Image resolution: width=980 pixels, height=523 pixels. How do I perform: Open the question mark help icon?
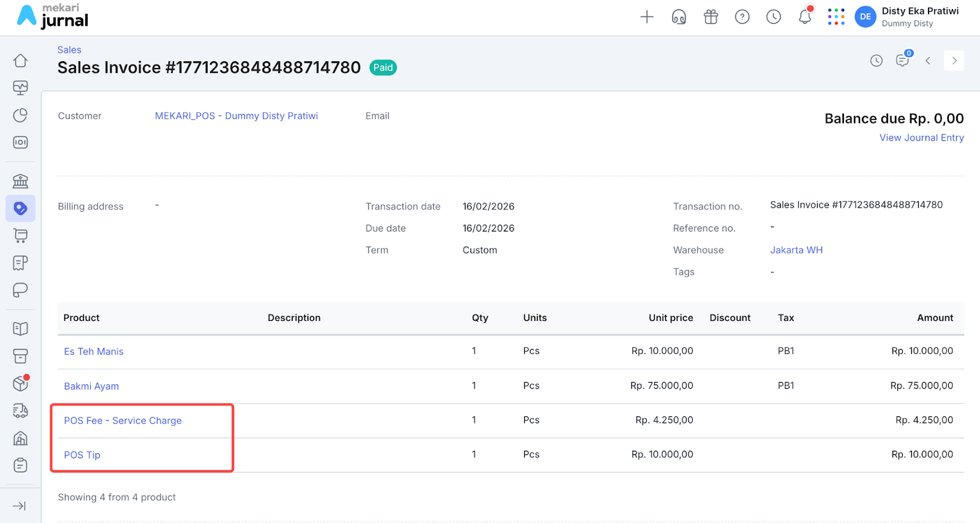tap(742, 17)
